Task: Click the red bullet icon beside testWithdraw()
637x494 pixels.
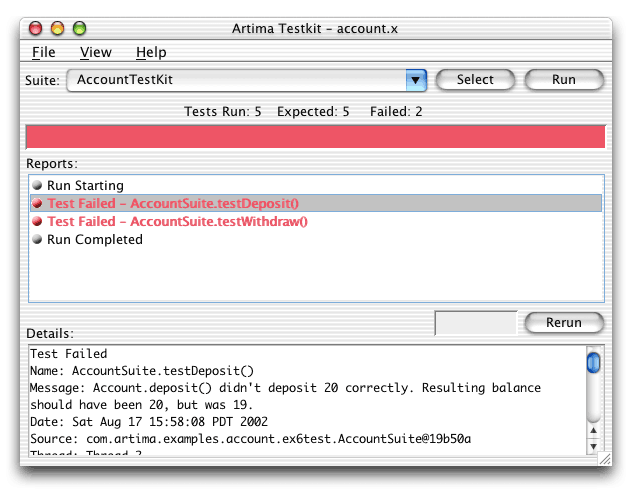Action: point(37,221)
